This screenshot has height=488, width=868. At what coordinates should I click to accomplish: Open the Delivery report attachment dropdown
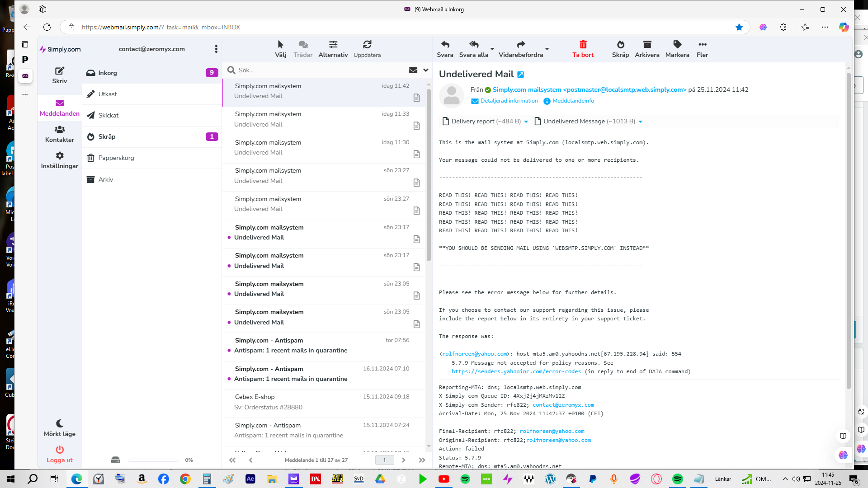(526, 122)
